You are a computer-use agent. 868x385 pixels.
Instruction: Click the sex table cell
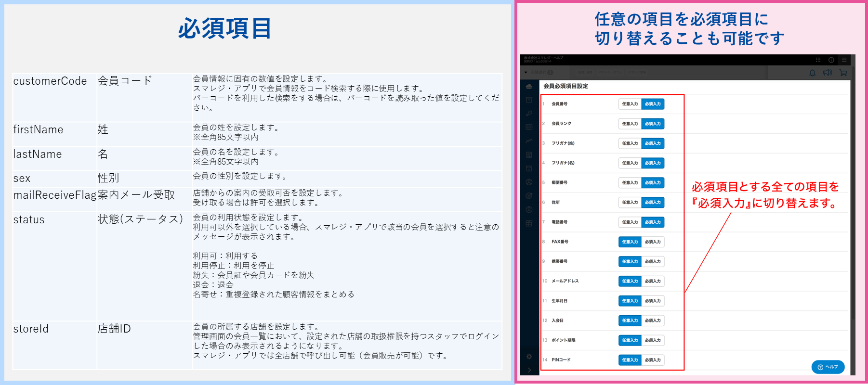54,179
